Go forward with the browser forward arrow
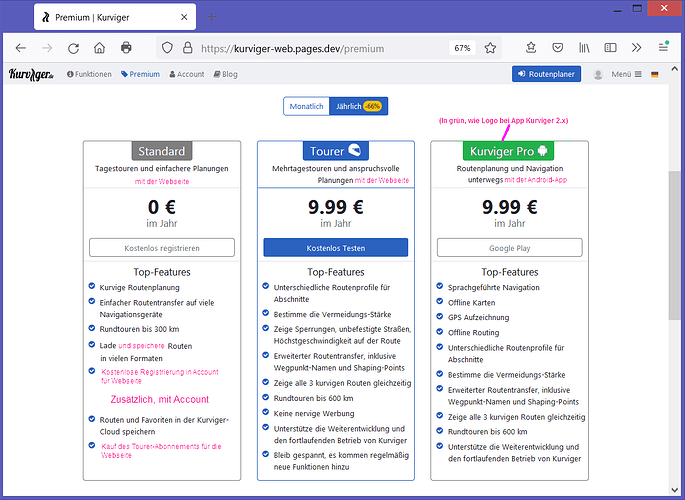 point(47,48)
